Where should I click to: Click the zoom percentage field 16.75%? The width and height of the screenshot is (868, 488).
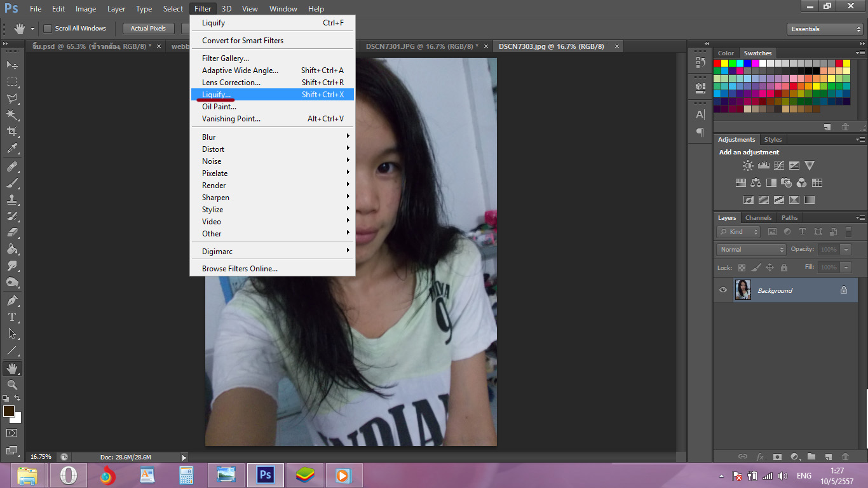coord(41,457)
